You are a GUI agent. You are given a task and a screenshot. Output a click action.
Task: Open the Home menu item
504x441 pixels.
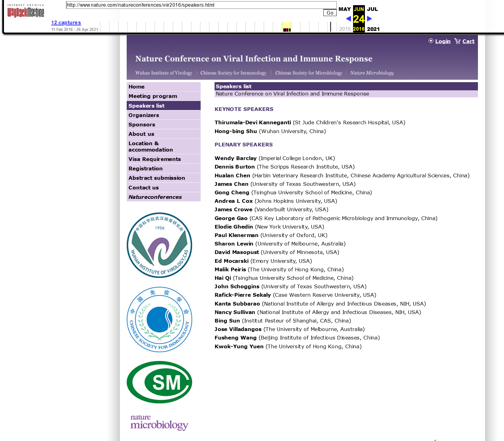(164, 87)
